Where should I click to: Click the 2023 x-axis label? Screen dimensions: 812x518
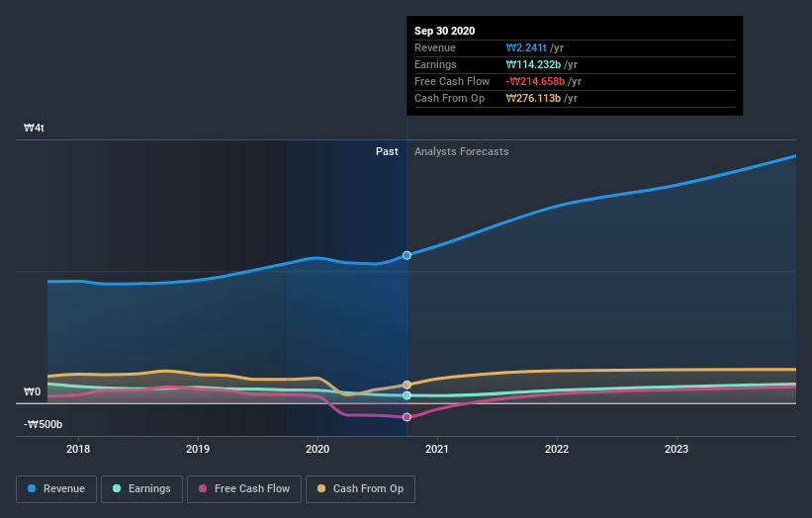pos(677,449)
